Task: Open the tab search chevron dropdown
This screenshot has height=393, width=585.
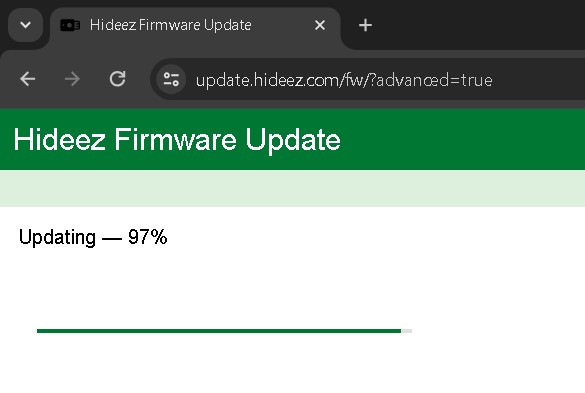Action: coord(25,25)
